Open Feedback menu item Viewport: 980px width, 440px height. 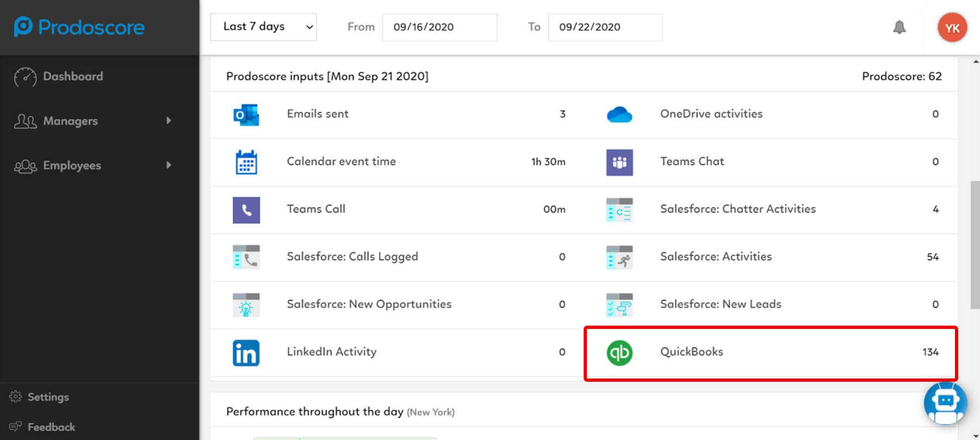pyautogui.click(x=51, y=427)
